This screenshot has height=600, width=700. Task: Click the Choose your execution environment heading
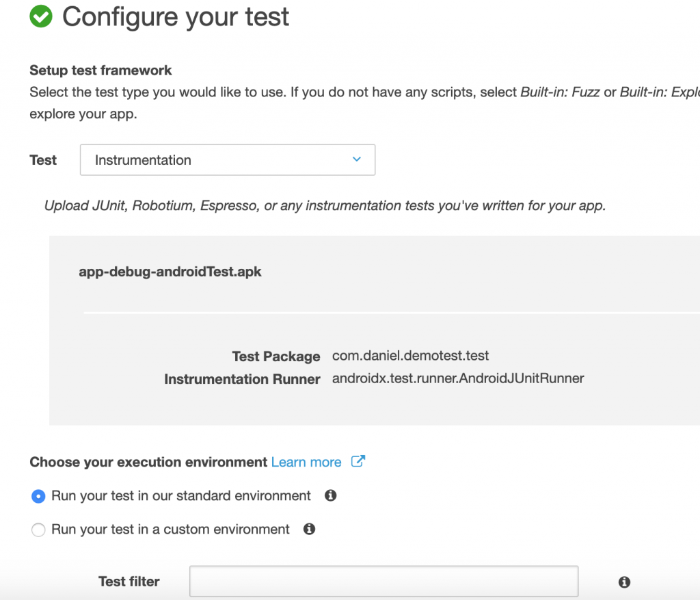148,462
